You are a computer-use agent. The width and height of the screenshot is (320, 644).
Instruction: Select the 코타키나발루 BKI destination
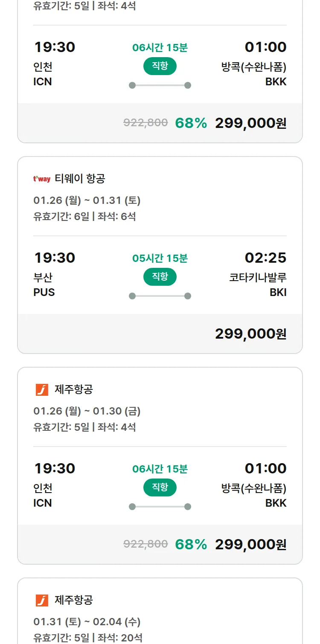click(258, 285)
